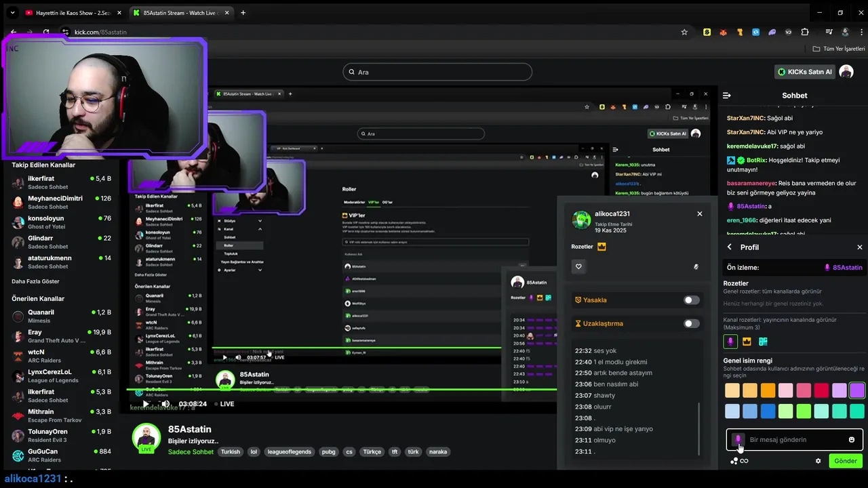The image size is (868, 488).
Task: Bookmark this page with the star icon
Action: tap(684, 32)
